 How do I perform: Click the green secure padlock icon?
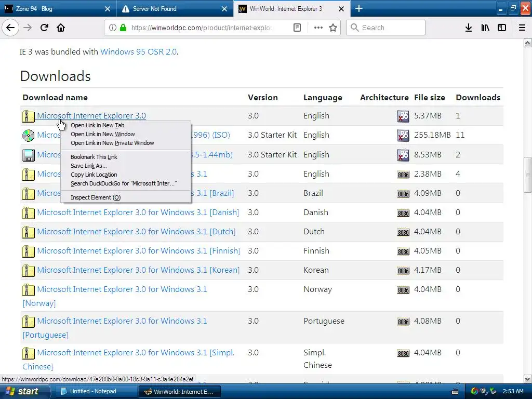[x=123, y=28]
